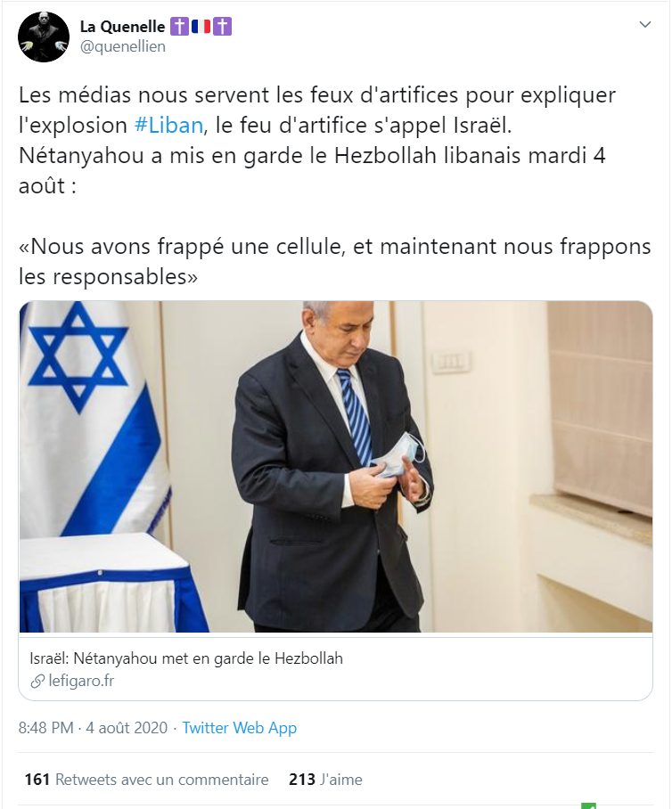Screen dimensions: 672x809
Task: View the 213 J'aime likes list
Action: [325, 779]
